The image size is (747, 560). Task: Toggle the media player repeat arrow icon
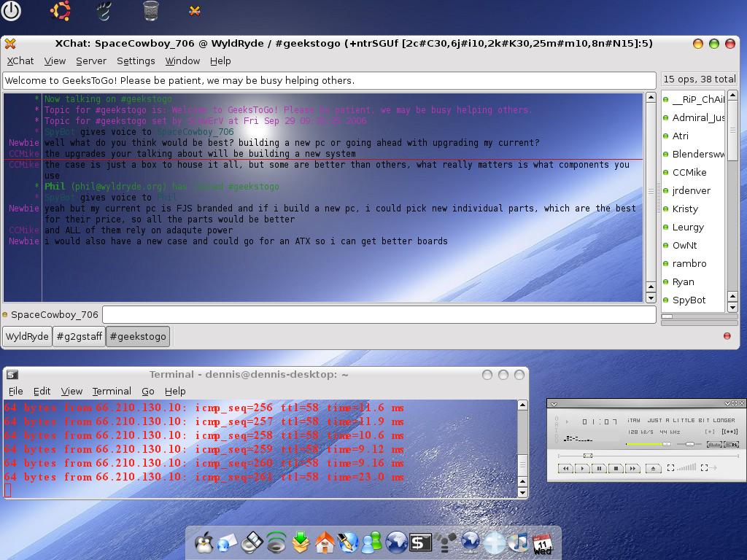[x=709, y=467]
